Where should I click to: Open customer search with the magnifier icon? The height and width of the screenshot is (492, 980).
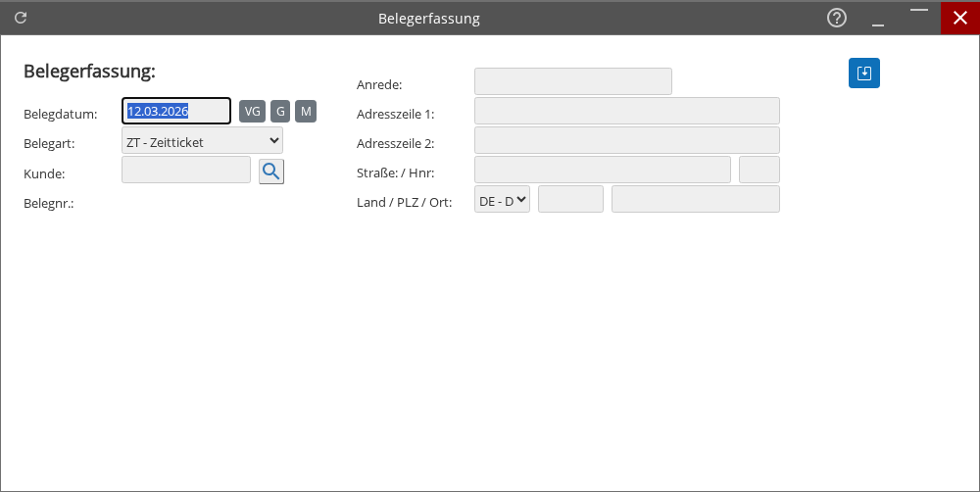tap(271, 172)
